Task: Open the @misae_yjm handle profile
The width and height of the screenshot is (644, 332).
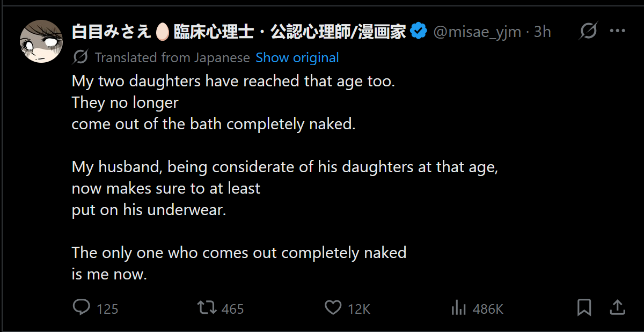Action: coord(477,32)
